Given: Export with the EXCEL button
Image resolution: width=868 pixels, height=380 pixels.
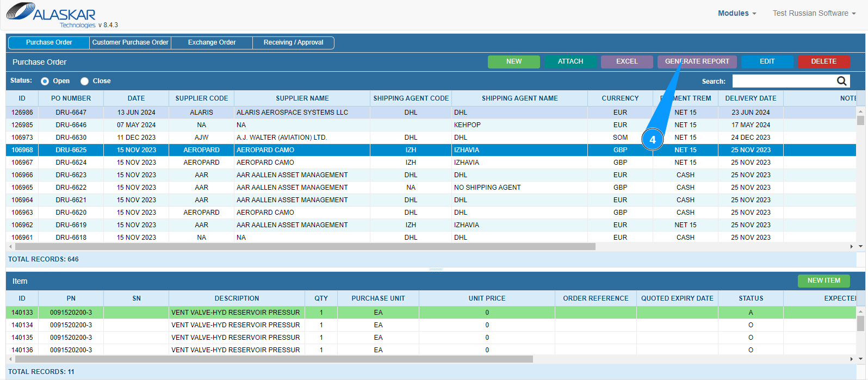Looking at the screenshot, I should 627,61.
